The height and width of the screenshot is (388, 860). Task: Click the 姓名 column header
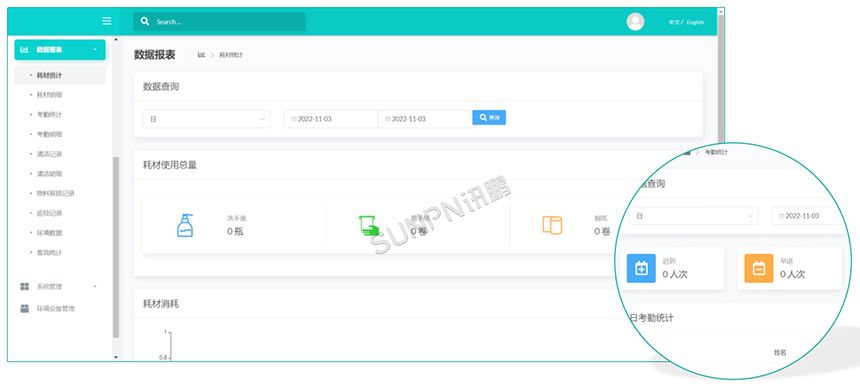pos(780,353)
